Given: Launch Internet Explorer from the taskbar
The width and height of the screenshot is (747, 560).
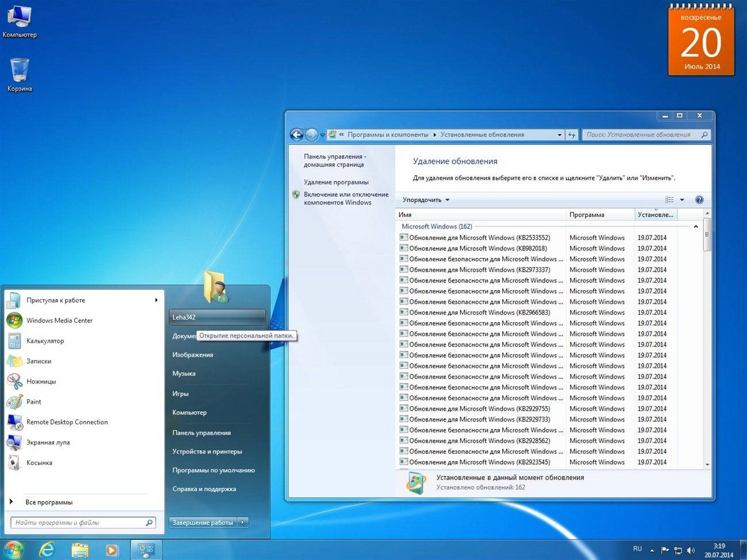Looking at the screenshot, I should (47, 550).
